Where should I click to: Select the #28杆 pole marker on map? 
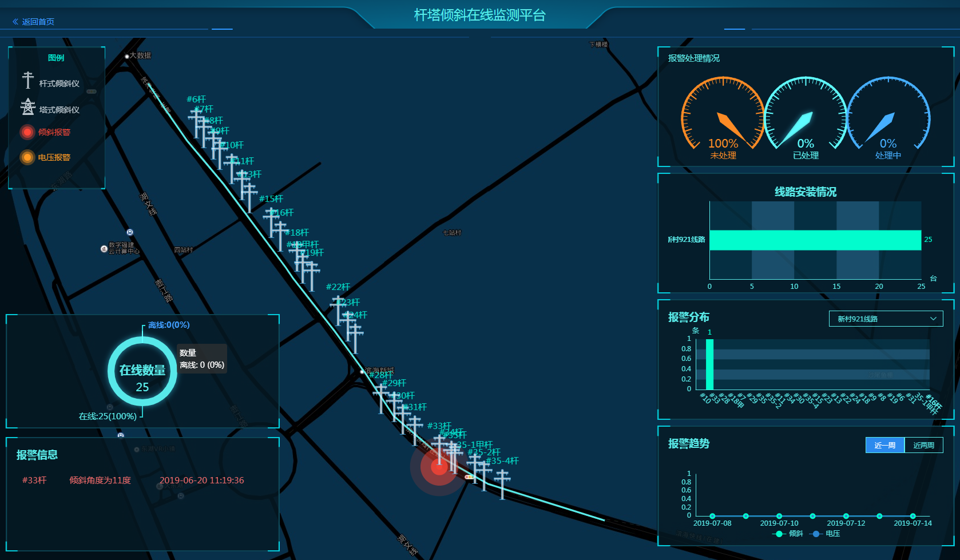380,398
